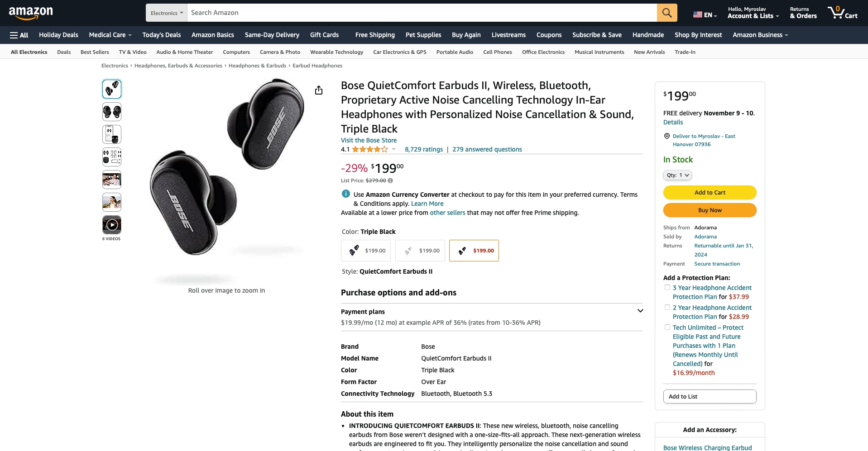Image resolution: width=868 pixels, height=451 pixels.
Task: Play the product videos thumbnail
Action: [x=112, y=225]
